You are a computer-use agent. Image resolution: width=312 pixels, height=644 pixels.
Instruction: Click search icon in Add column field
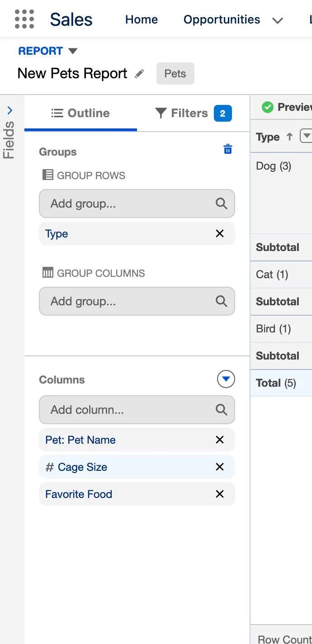coord(221,410)
